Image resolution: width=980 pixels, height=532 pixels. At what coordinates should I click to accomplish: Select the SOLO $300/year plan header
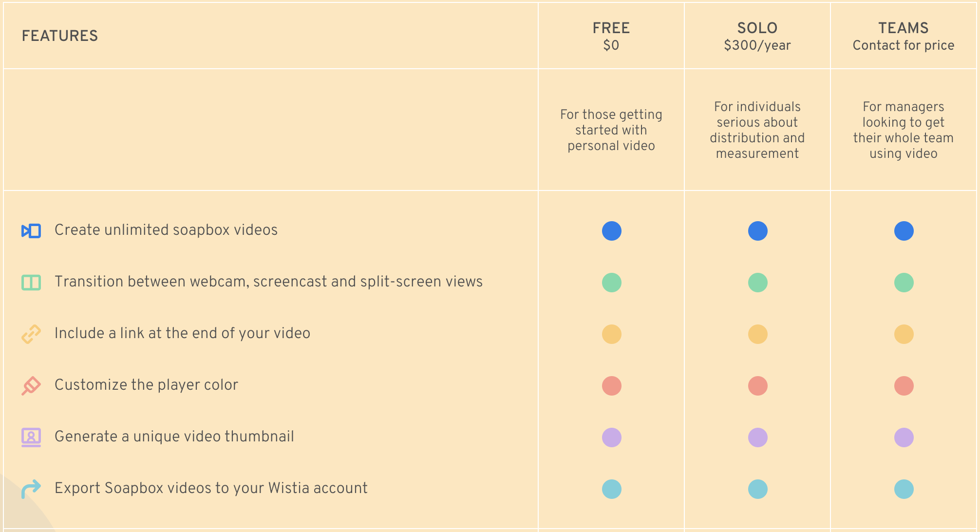point(757,36)
